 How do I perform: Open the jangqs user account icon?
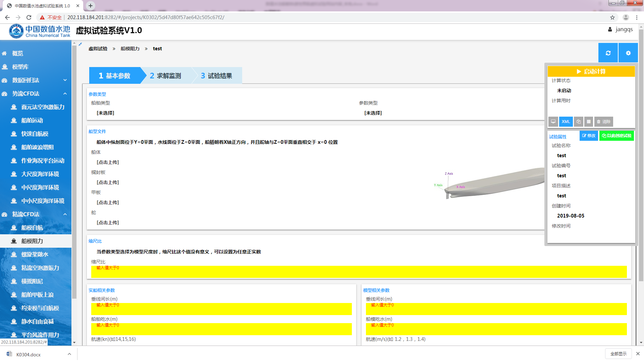coord(610,29)
